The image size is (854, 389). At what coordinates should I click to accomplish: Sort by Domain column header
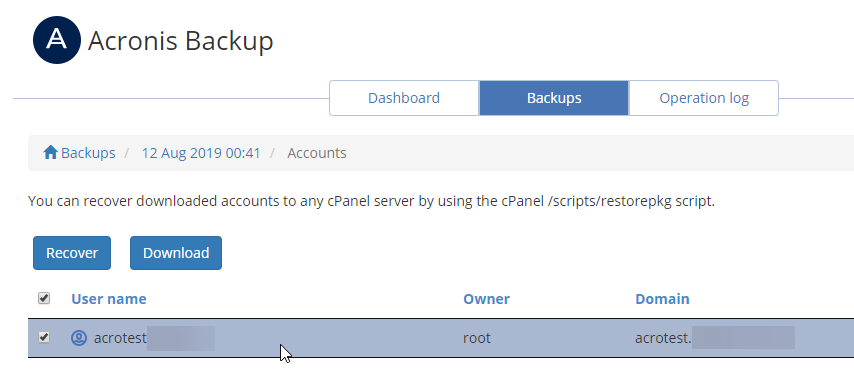coord(662,299)
